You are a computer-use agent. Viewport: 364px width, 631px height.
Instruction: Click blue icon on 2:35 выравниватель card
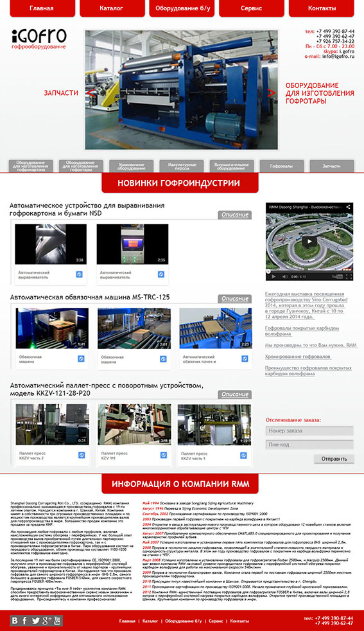pos(161,274)
